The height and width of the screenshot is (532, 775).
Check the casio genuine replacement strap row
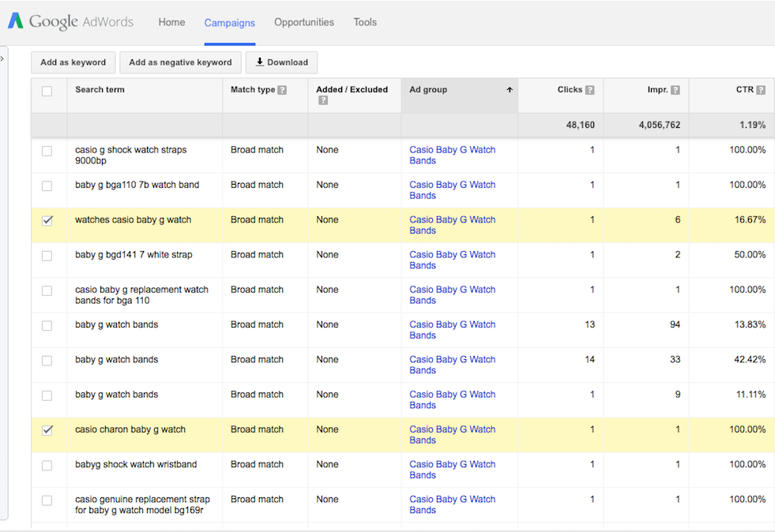[x=47, y=500]
